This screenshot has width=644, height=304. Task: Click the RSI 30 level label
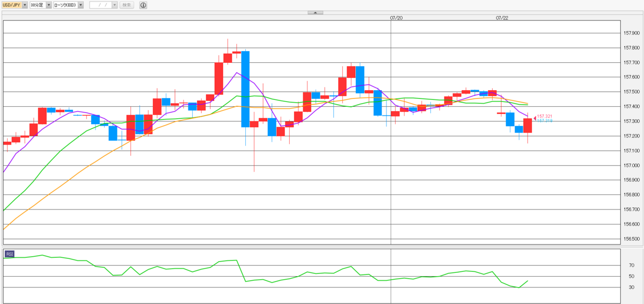632,287
